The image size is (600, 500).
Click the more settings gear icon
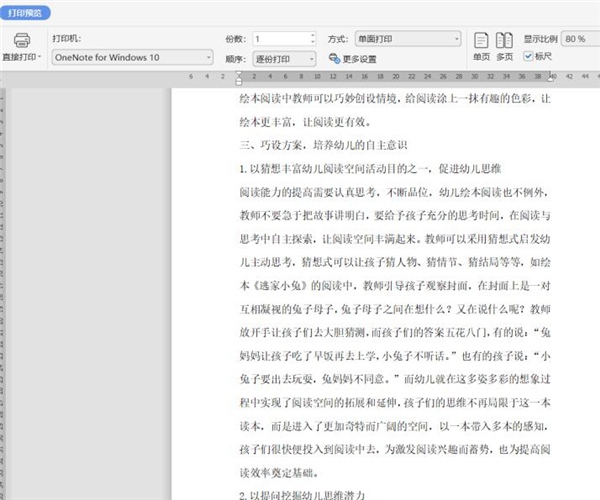[x=335, y=58]
